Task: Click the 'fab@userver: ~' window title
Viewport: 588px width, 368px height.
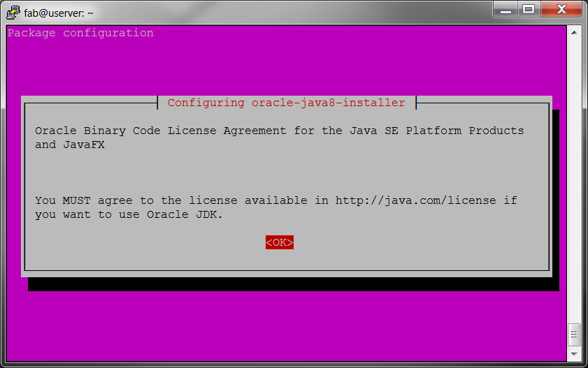Action: 59,13
